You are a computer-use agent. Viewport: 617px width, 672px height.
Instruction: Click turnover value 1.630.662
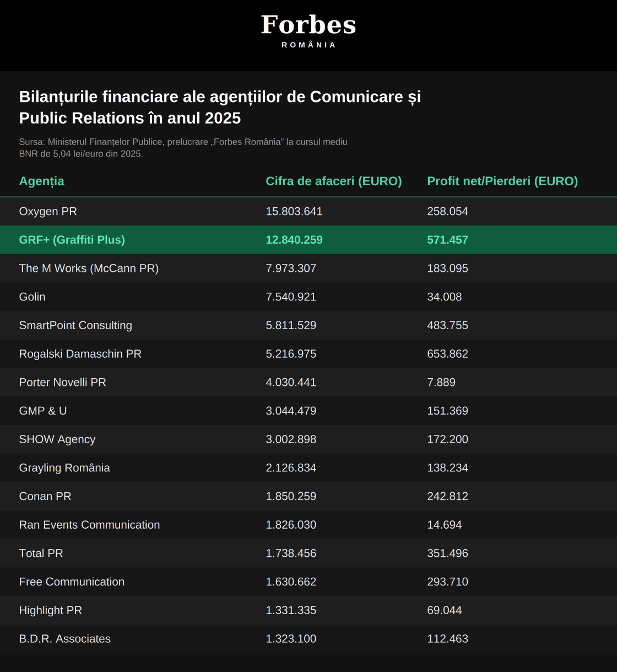point(291,582)
